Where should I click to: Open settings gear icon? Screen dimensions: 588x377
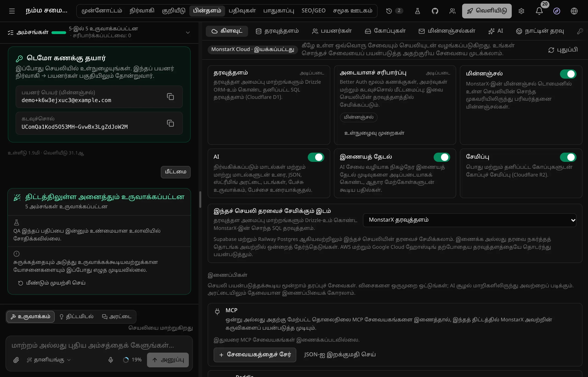tap(521, 11)
